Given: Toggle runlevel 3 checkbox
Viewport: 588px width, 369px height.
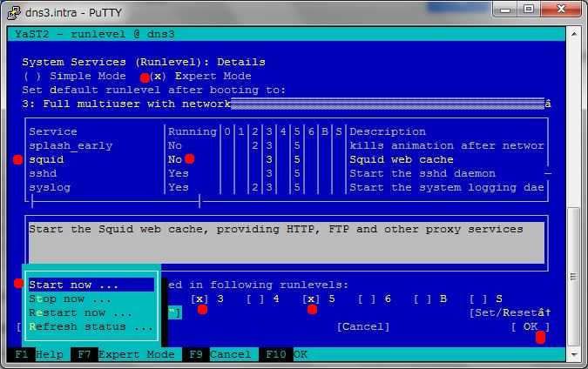Looking at the screenshot, I should click(207, 299).
